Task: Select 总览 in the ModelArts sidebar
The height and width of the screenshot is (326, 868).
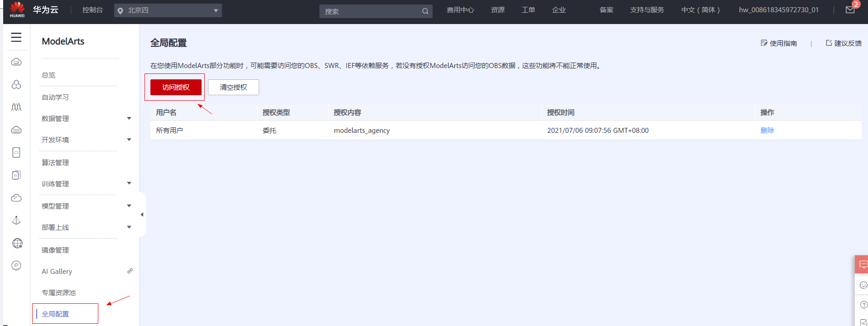Action: (48, 75)
